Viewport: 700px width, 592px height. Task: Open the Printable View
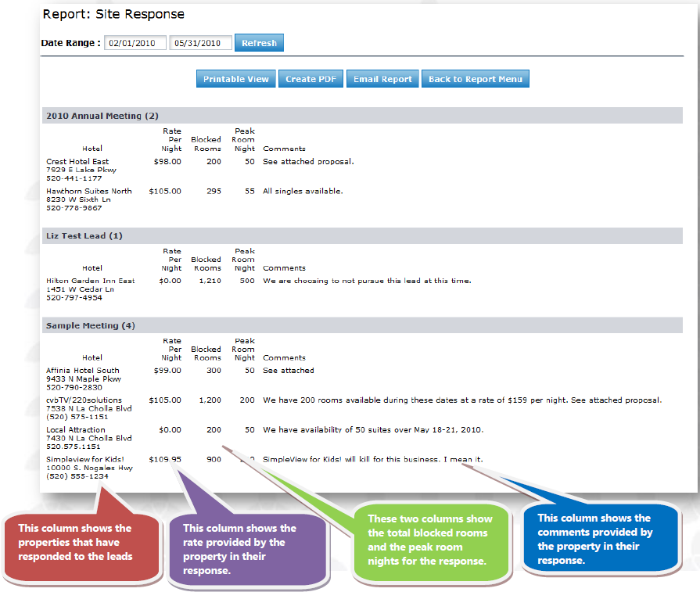click(x=235, y=79)
